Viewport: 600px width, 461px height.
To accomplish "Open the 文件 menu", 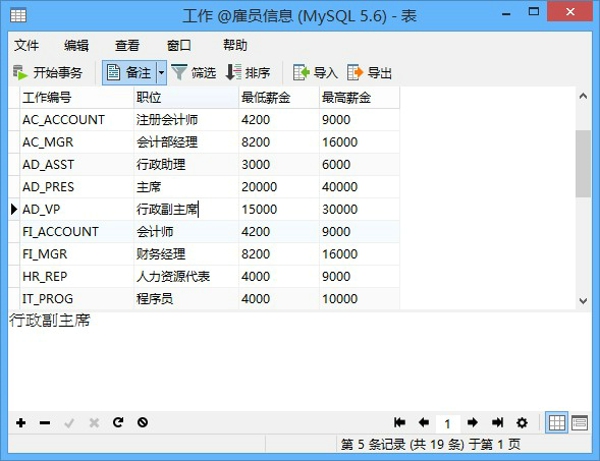I will (x=27, y=45).
